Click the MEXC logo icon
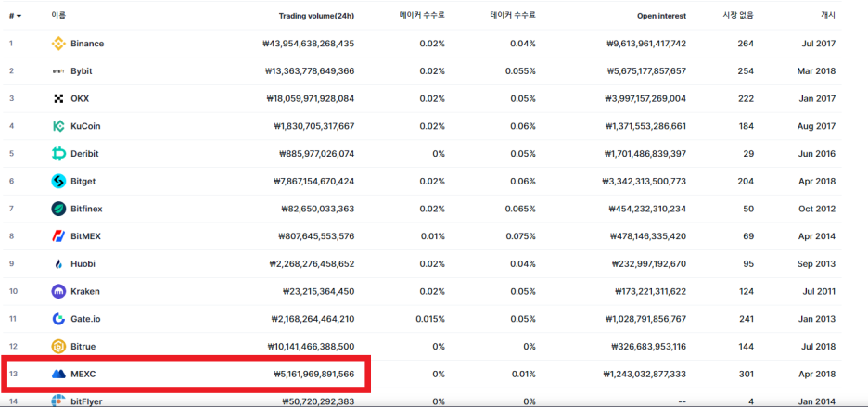This screenshot has height=407, width=868. click(x=58, y=375)
